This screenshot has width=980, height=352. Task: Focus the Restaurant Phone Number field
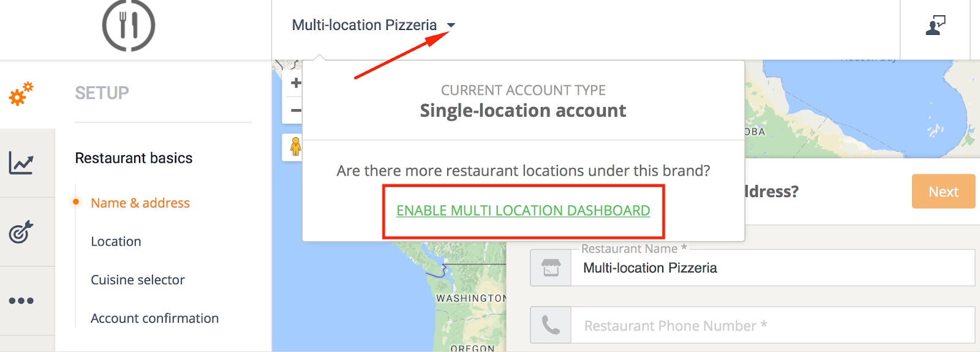tap(772, 325)
